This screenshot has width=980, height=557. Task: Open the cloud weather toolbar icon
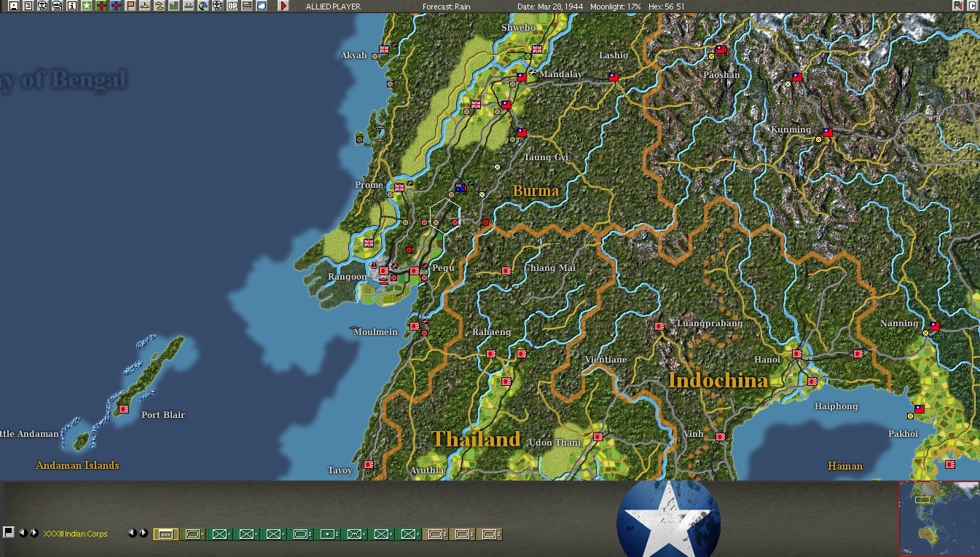pos(262,6)
